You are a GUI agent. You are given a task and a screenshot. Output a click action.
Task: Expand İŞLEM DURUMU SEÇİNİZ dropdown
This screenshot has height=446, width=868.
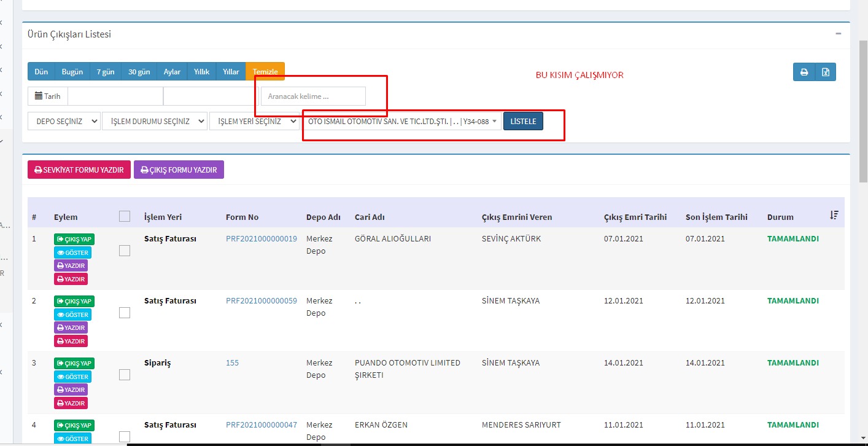155,121
